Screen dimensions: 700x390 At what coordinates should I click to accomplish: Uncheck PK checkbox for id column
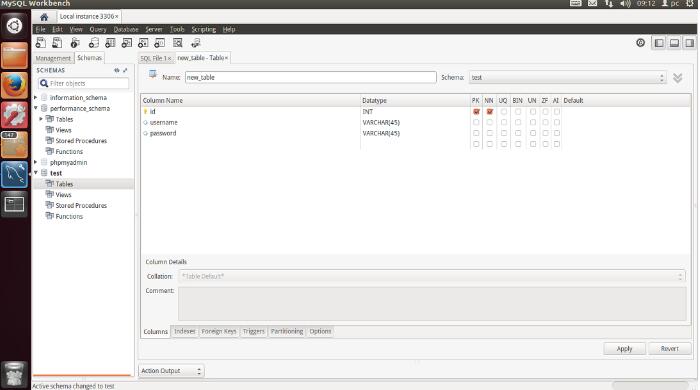476,112
